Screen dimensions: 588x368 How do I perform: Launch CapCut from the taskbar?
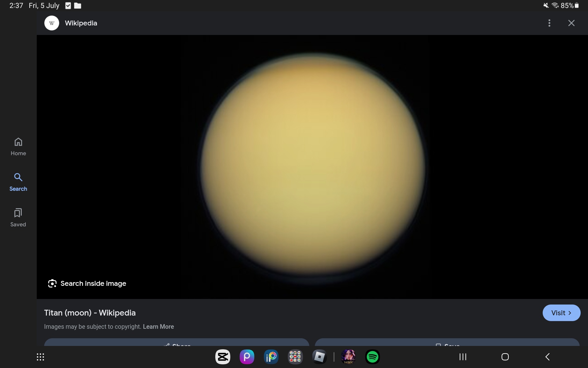point(223,357)
